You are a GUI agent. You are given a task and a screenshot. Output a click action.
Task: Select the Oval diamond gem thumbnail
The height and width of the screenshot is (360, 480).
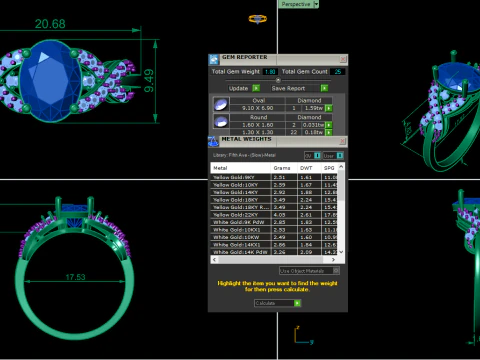221,104
